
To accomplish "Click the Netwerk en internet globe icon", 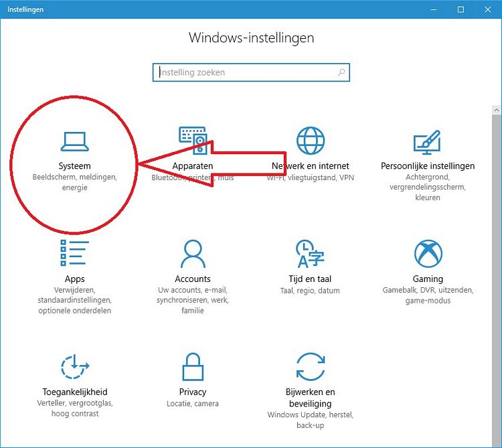I will point(310,141).
